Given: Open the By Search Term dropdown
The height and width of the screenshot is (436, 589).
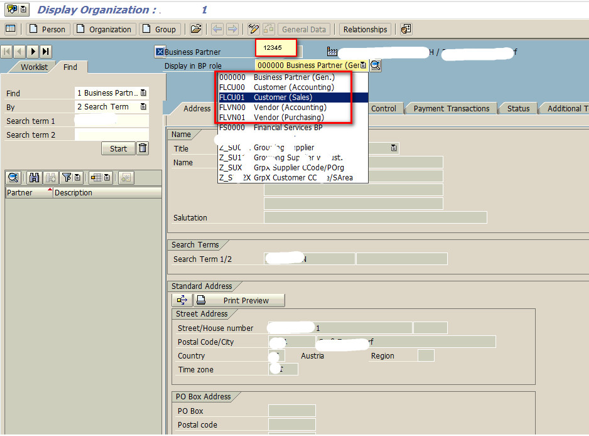Looking at the screenshot, I should tap(143, 107).
